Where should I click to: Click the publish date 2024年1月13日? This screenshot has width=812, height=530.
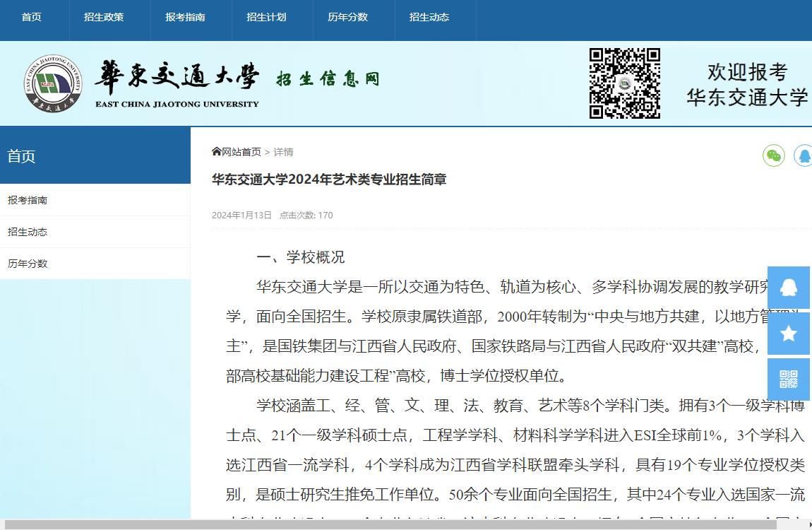[242, 215]
